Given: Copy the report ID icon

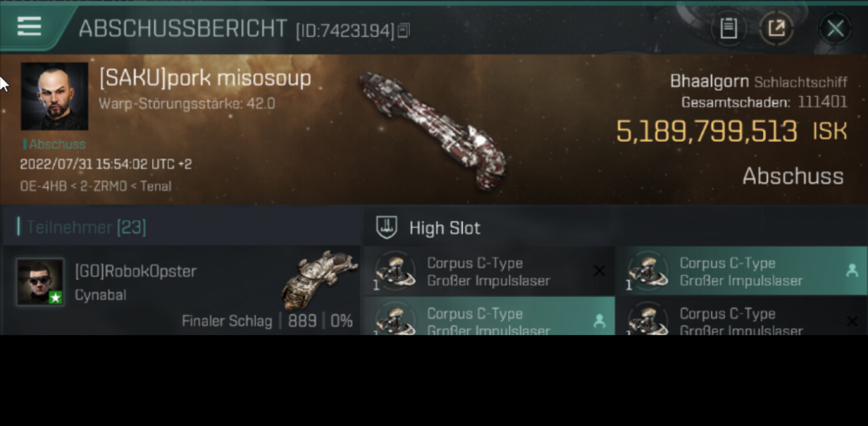Looking at the screenshot, I should click(403, 31).
